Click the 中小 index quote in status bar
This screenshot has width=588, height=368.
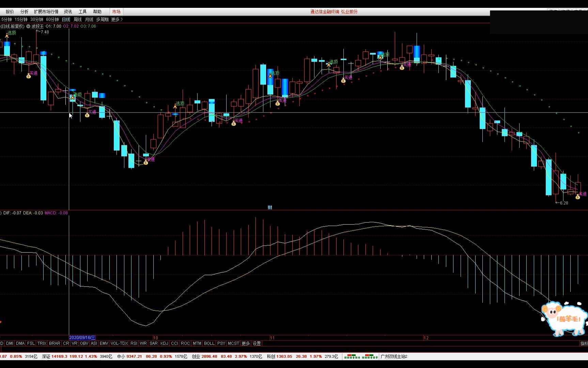(x=152, y=356)
